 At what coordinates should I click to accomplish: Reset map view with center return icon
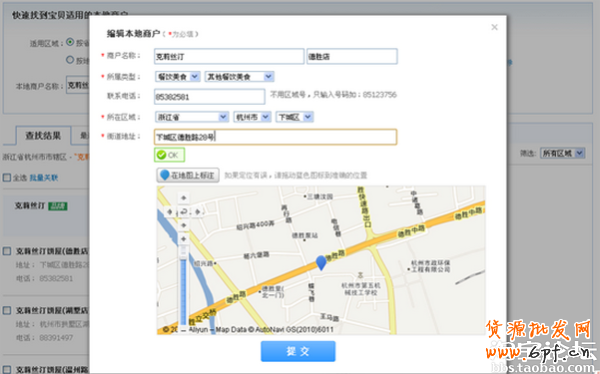tap(184, 212)
